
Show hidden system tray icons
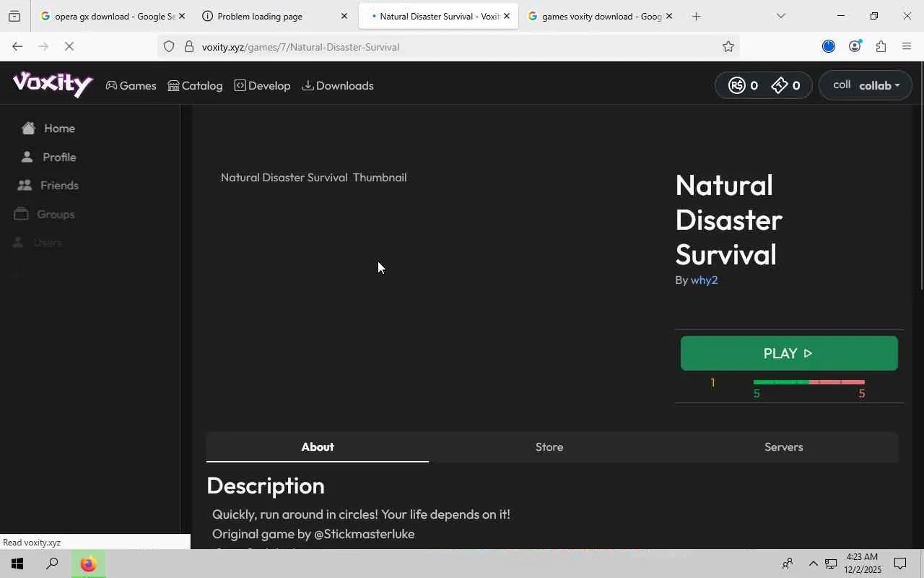(x=813, y=564)
